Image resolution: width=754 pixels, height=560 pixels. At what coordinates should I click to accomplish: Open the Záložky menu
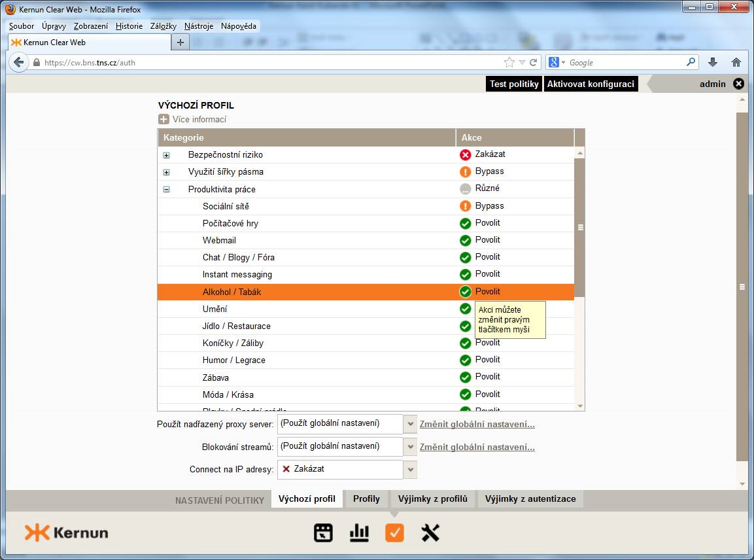click(163, 26)
